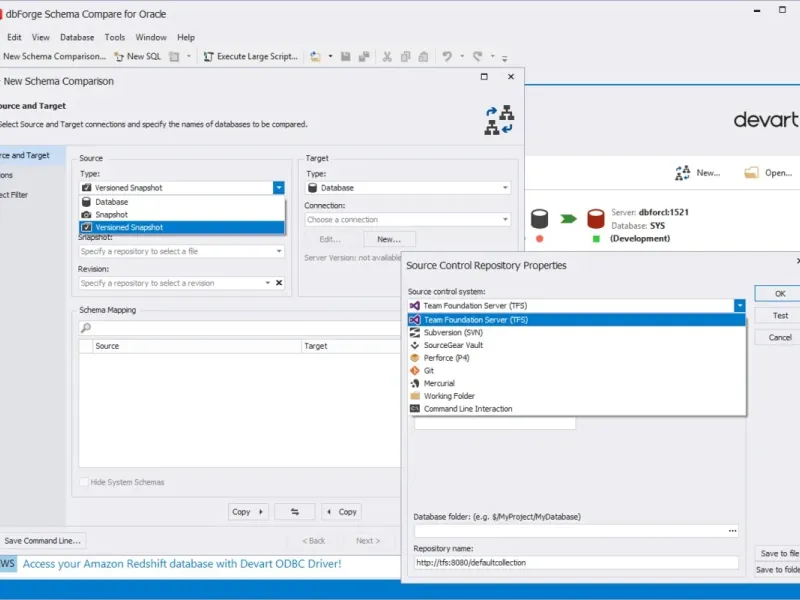Screen dimensions: 800x600
Task: Select Perforce (P4) source control system
Action: 577,358
